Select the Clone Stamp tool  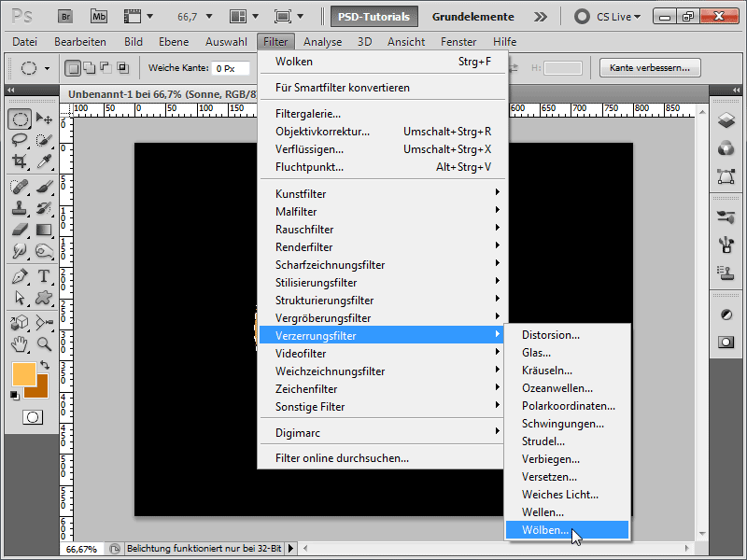tap(20, 208)
